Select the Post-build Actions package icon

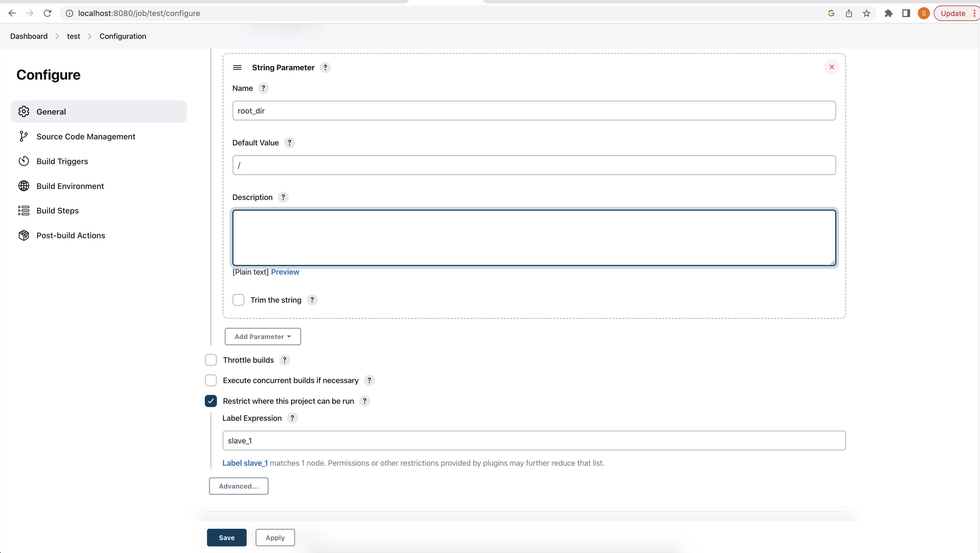pyautogui.click(x=24, y=235)
